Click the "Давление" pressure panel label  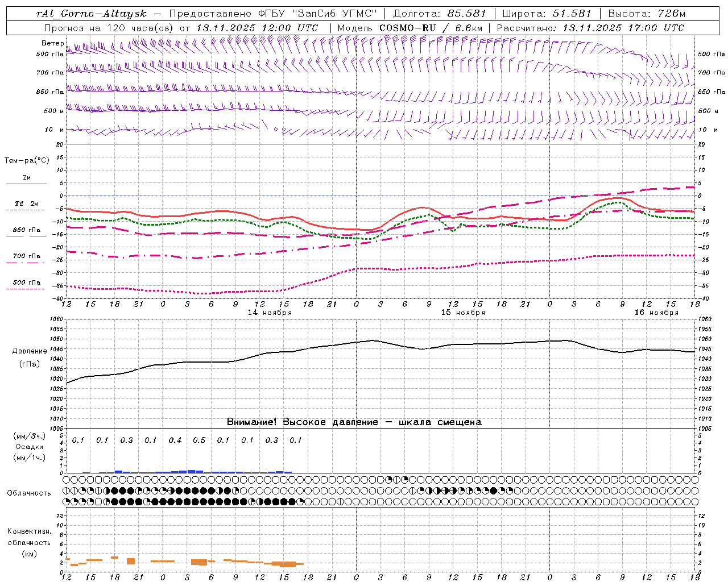(x=30, y=351)
